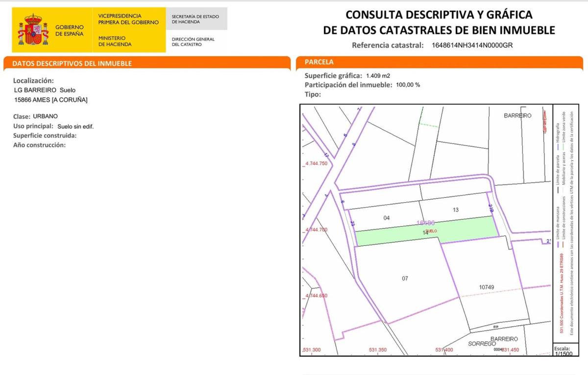Viewport: 588px width, 375px height.
Task: Click the Escala 1/1500 scale box
Action: 562,351
